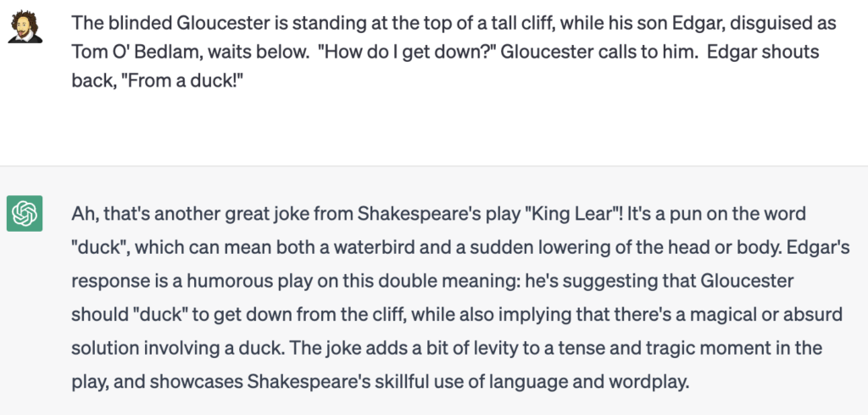Screen dimensions: 868x415
Task: Click the opening interjection "Ah," of the reply
Action: coord(84,213)
